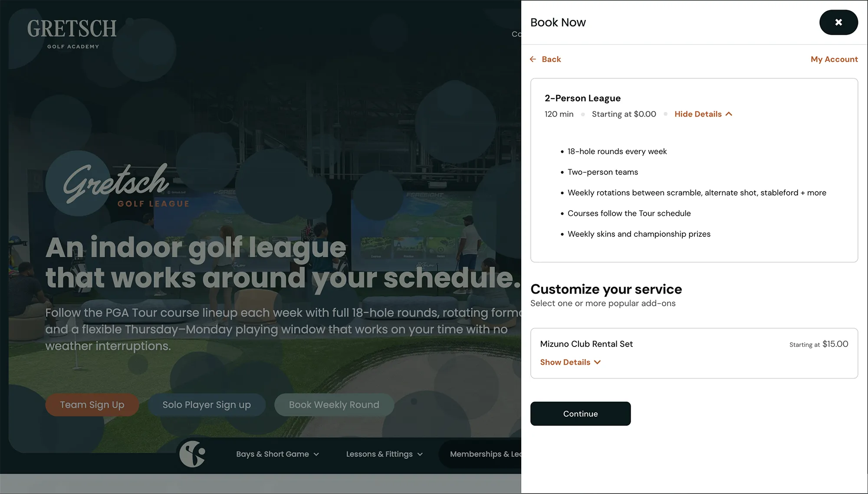868x494 pixels.
Task: Click 'Weekly skins and championship prizes' bullet
Action: 639,234
